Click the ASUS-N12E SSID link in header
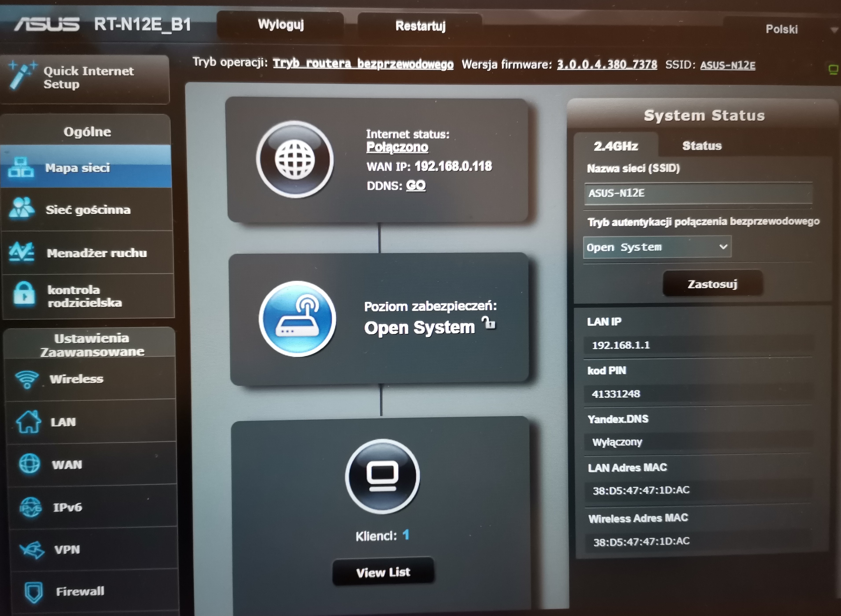Image resolution: width=841 pixels, height=616 pixels. pyautogui.click(x=728, y=65)
